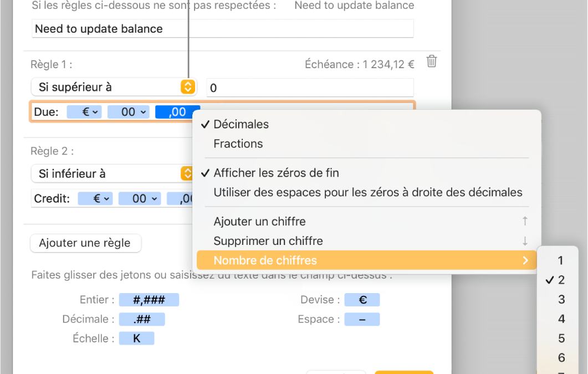
Task: Click the Devise € token
Action: tap(362, 300)
